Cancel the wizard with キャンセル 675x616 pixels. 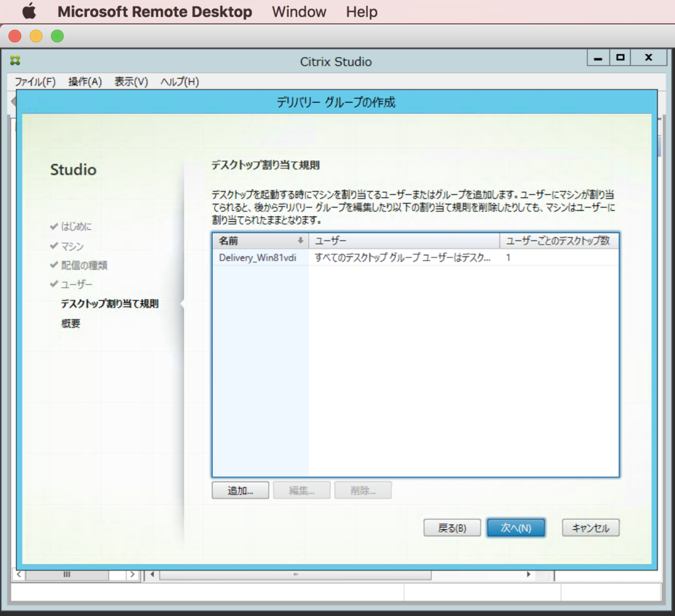click(x=591, y=528)
